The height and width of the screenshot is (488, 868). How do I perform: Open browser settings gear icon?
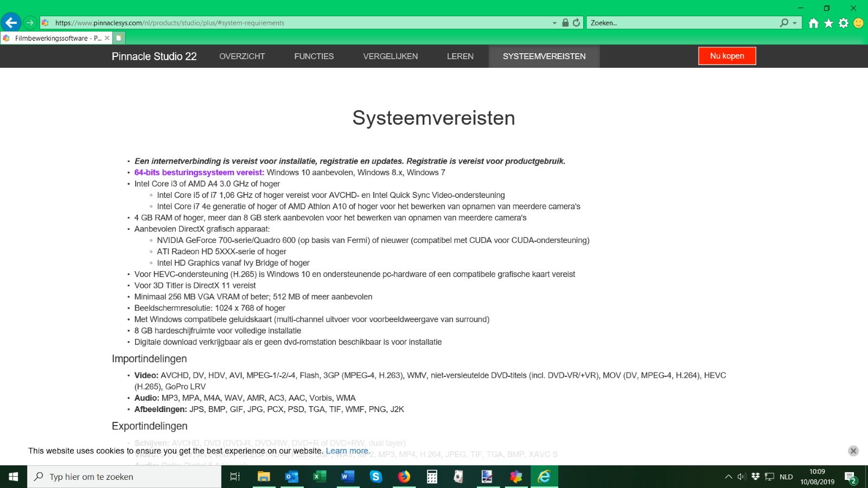844,23
